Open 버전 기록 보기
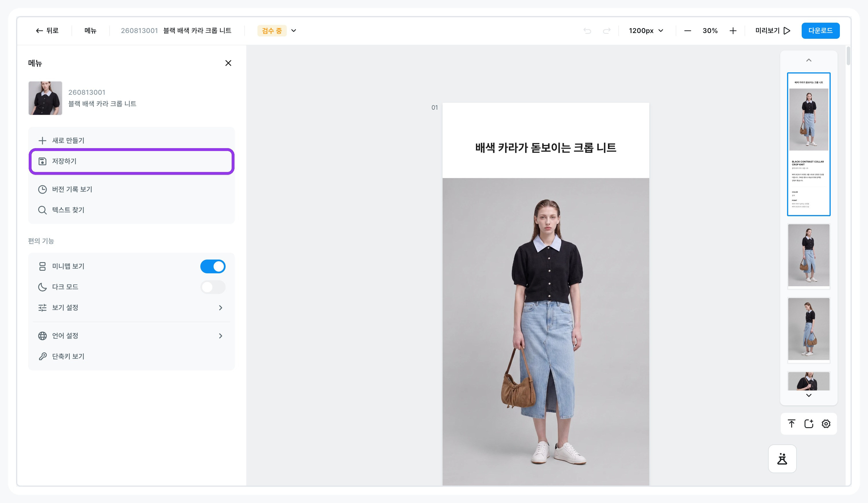The width and height of the screenshot is (868, 503). pyautogui.click(x=131, y=189)
